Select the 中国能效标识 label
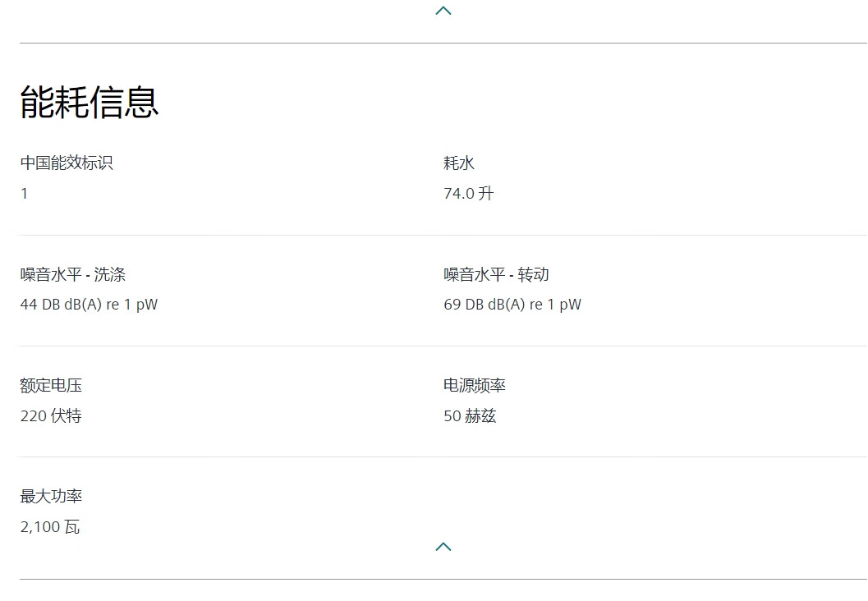868x601 pixels. (67, 163)
